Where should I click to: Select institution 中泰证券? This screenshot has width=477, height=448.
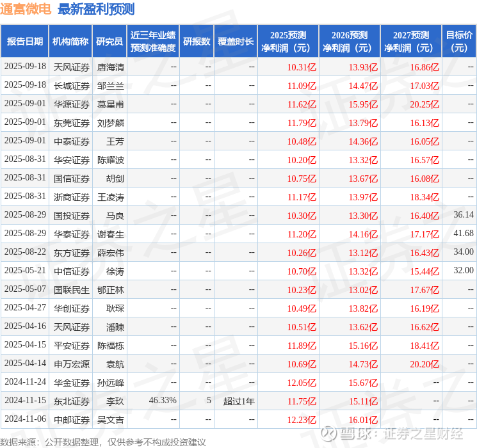(72, 141)
